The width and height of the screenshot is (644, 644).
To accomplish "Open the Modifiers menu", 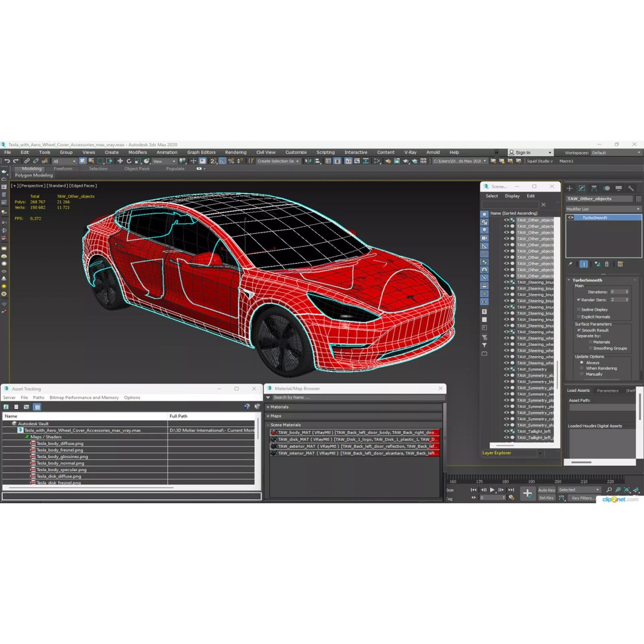I will pos(138,153).
